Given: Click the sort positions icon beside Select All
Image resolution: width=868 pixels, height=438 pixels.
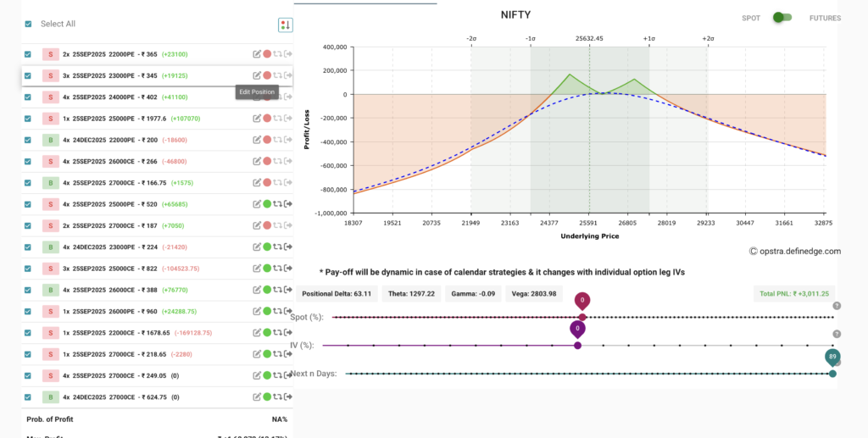Looking at the screenshot, I should [285, 25].
